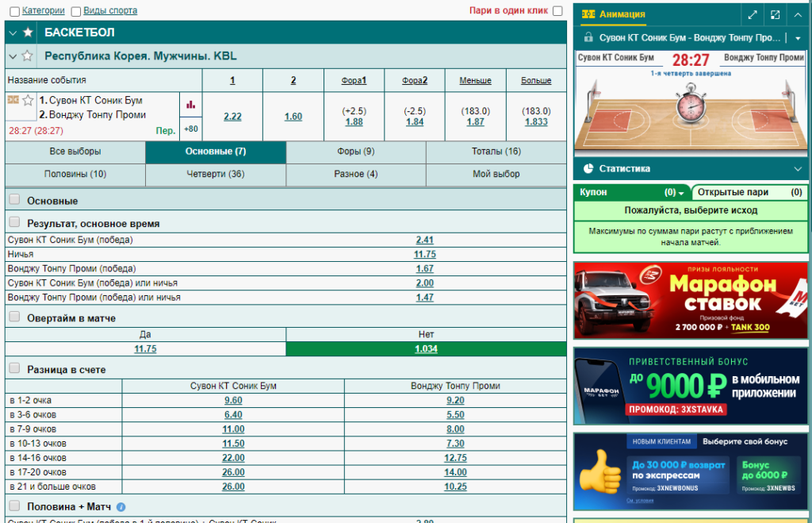
Task: Pick under 183.0 at 1.87
Action: (476, 122)
